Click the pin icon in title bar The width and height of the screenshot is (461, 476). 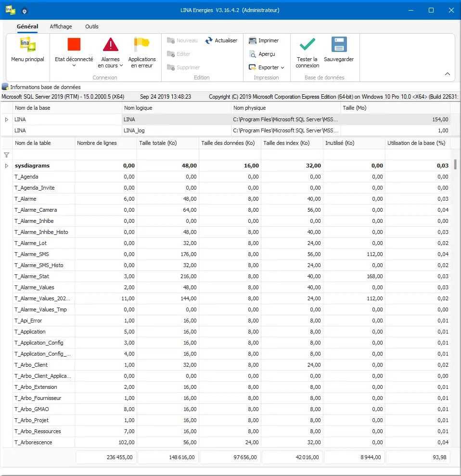coord(25,11)
